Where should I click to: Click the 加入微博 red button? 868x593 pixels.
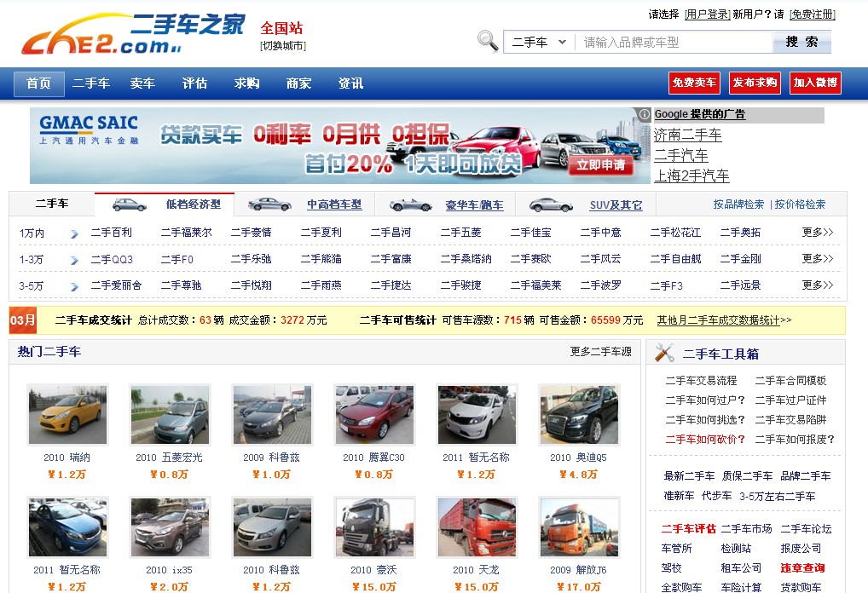pyautogui.click(x=815, y=83)
